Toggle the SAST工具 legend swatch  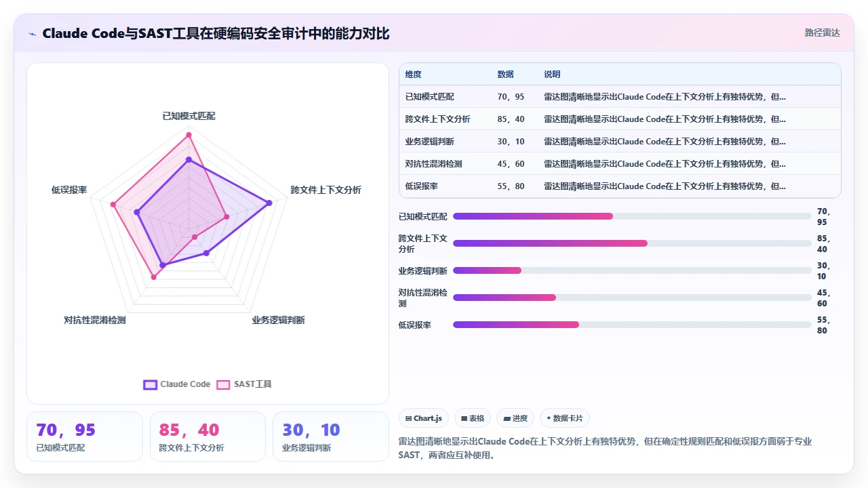pyautogui.click(x=223, y=384)
